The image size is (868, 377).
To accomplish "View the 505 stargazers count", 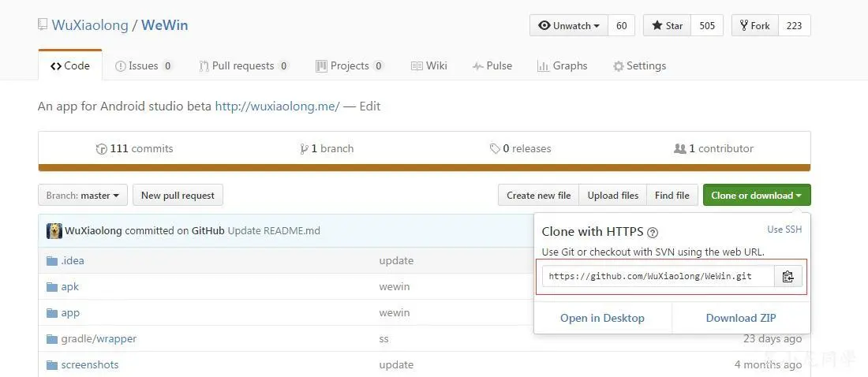I will coord(707,25).
